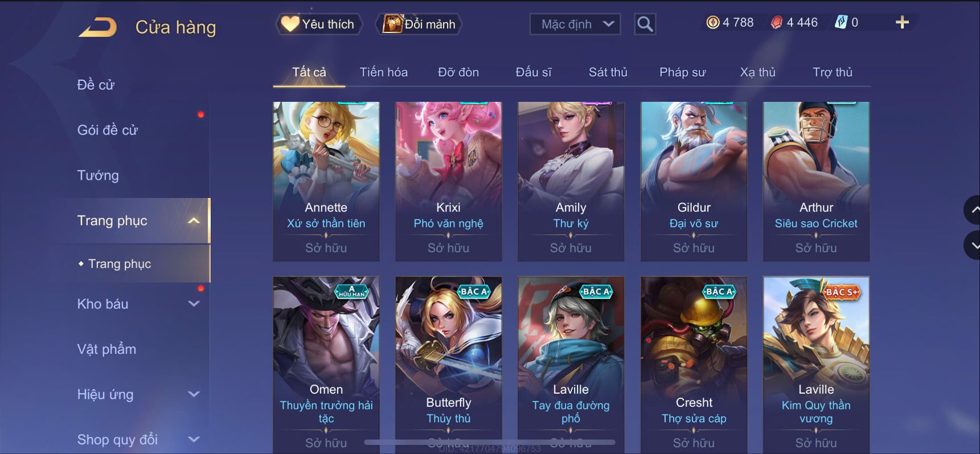980x454 pixels.
Task: Switch to the Pháp sư tab
Action: pos(682,72)
